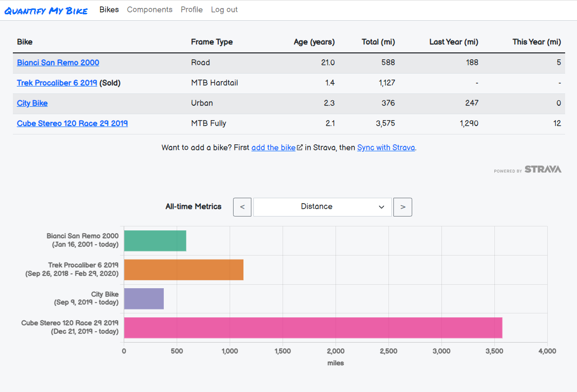Click the total value 1,127
Image resolution: width=577 pixels, height=392 pixels.
(x=387, y=83)
